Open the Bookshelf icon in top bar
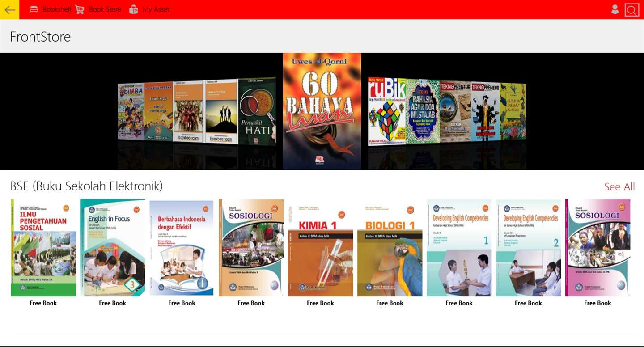644x347 pixels. (x=34, y=9)
